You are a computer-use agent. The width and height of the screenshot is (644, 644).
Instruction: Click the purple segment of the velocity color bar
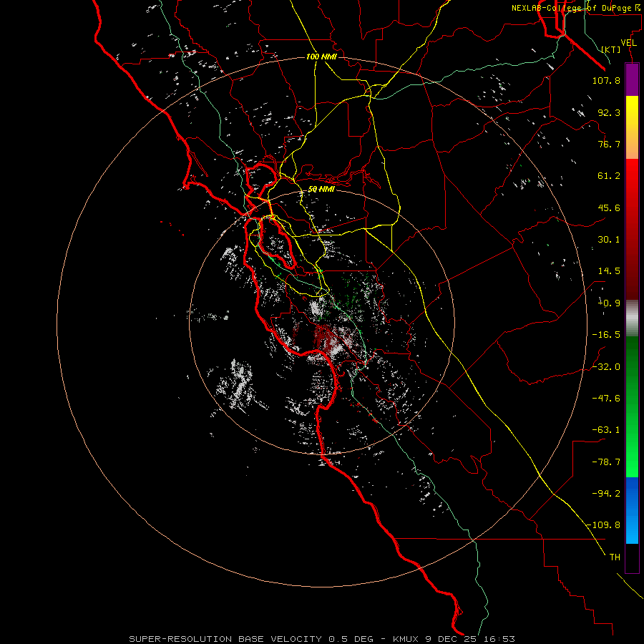(x=632, y=80)
